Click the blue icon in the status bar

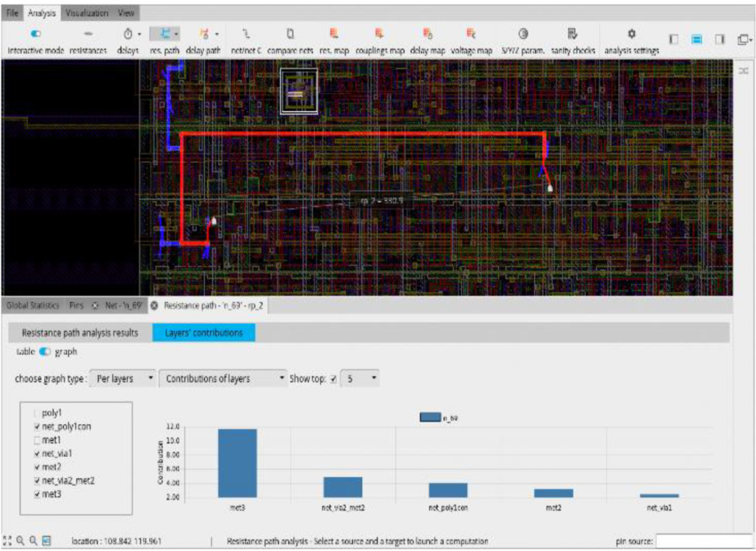[x=46, y=541]
